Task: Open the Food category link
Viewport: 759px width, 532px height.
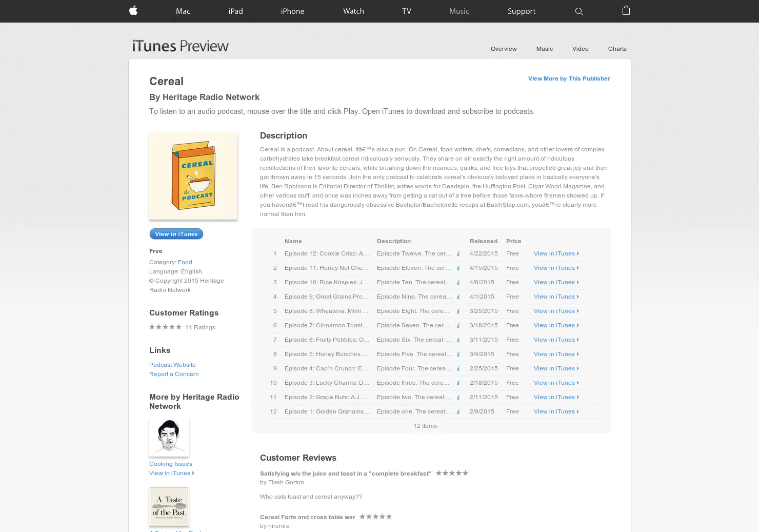Action: (x=185, y=262)
